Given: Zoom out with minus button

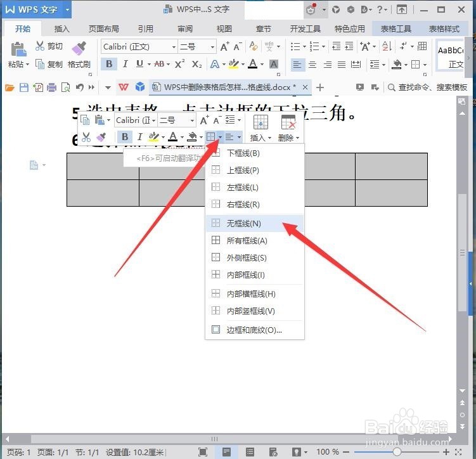Looking at the screenshot, I should point(346,452).
